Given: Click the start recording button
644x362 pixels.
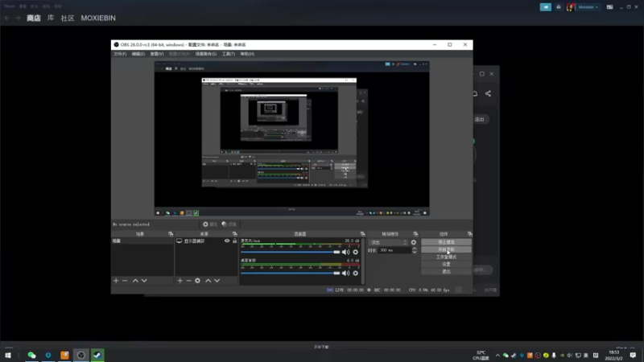Looking at the screenshot, I should click(x=446, y=249).
